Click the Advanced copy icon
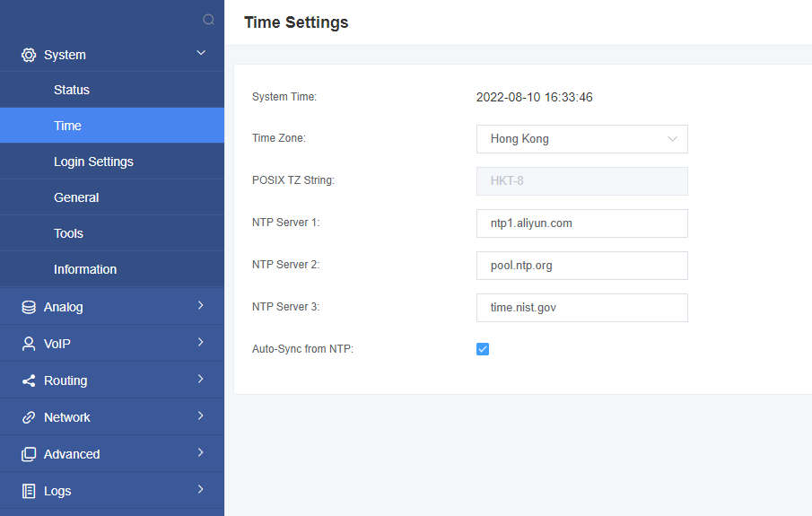This screenshot has height=516, width=812. coord(29,454)
